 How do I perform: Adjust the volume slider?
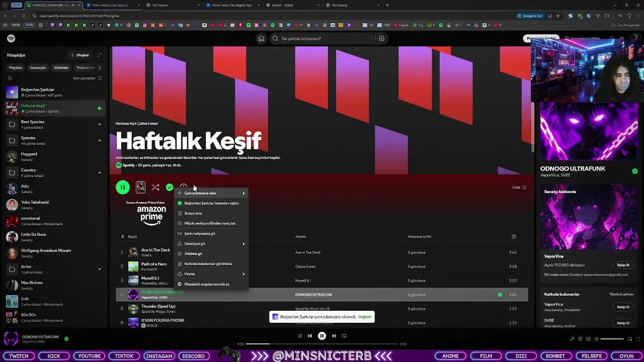(x=611, y=339)
